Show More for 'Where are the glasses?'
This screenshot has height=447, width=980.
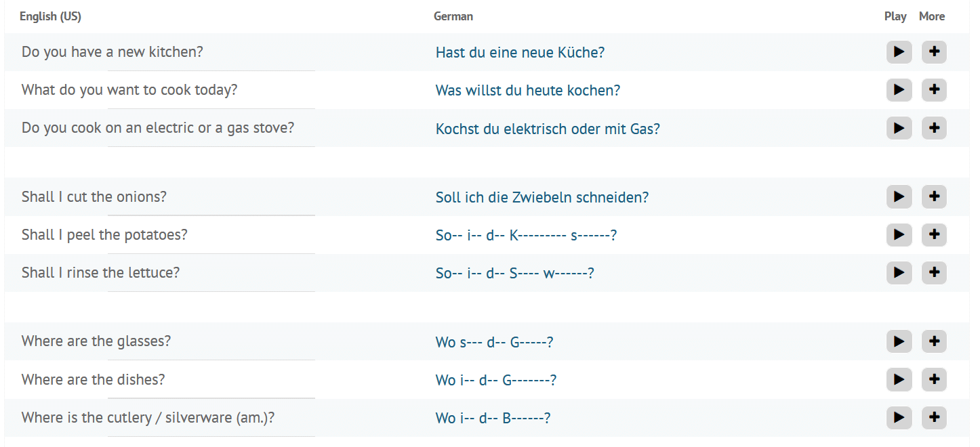(x=934, y=342)
